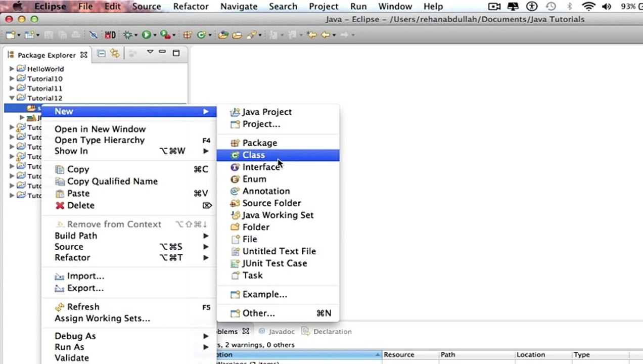
Task: Click the New wizard toolbar icon
Action: click(10, 35)
